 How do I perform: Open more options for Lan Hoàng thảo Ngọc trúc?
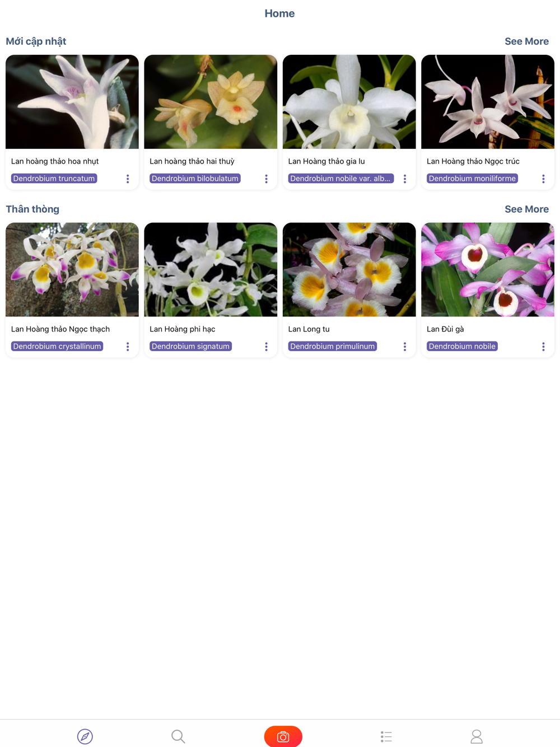(x=543, y=179)
